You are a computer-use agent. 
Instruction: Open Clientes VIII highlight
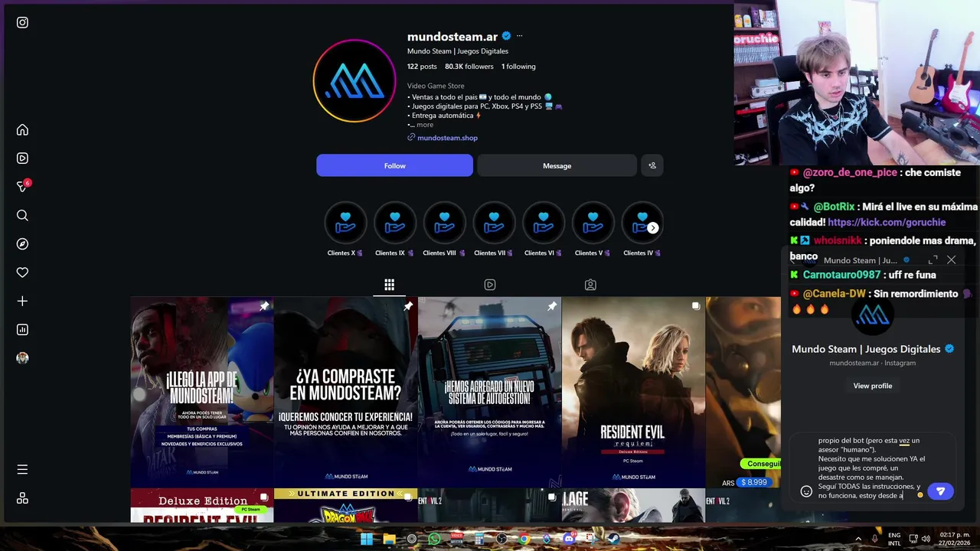444,228
